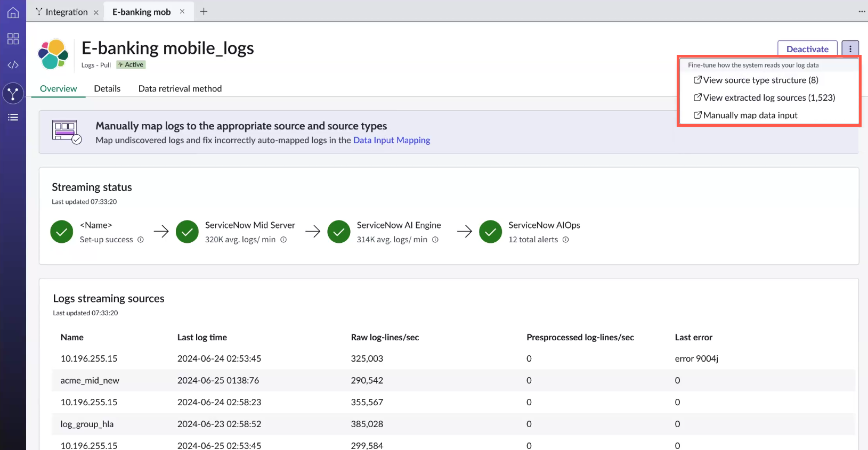
Task: Click info icon next to Set-up success
Action: (141, 240)
